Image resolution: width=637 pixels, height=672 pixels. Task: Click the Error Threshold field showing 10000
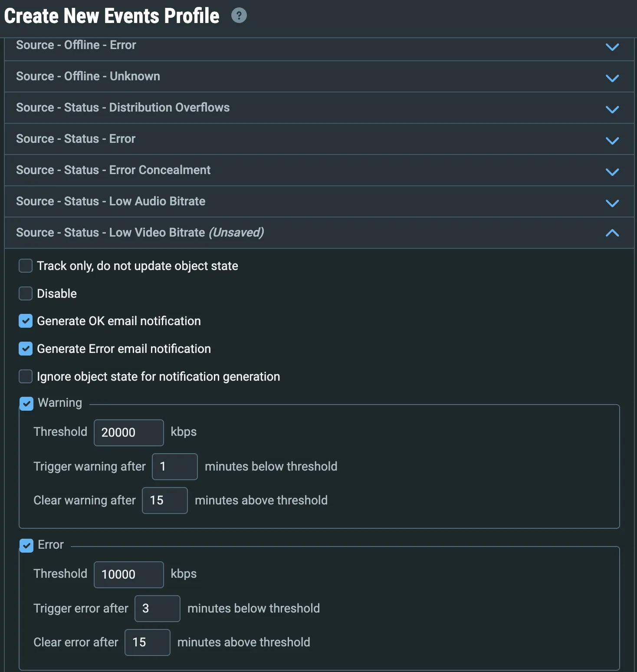point(129,574)
